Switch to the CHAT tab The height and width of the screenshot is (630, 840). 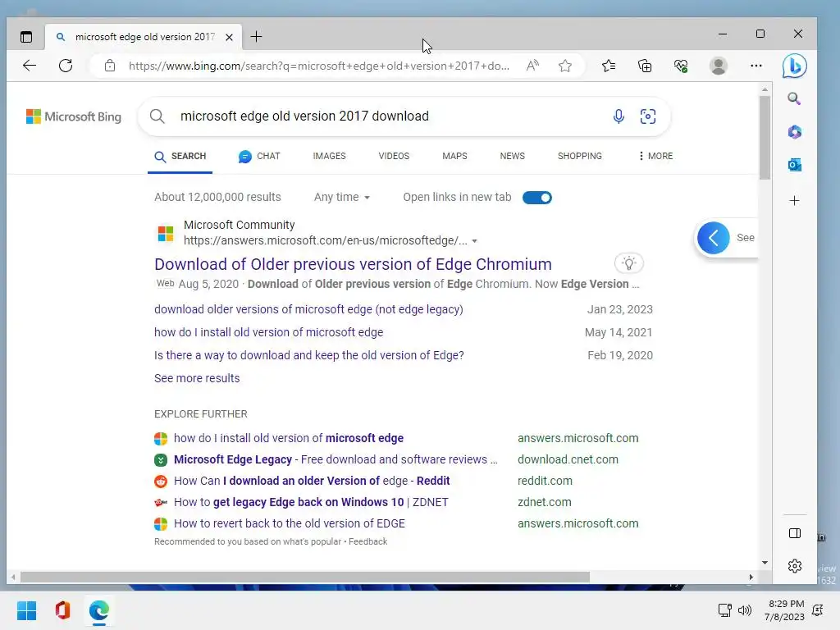point(259,156)
